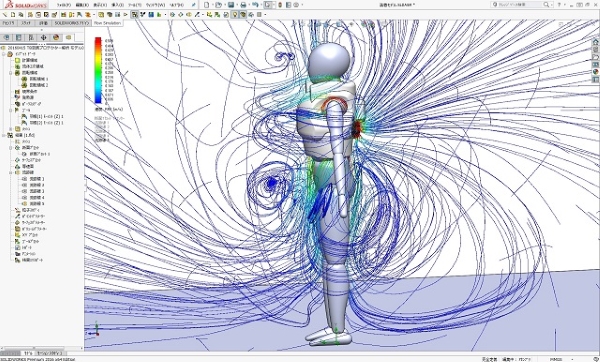This screenshot has height=362, width=600.
Task: Select the first goal item under Goals
Action: pos(42,116)
